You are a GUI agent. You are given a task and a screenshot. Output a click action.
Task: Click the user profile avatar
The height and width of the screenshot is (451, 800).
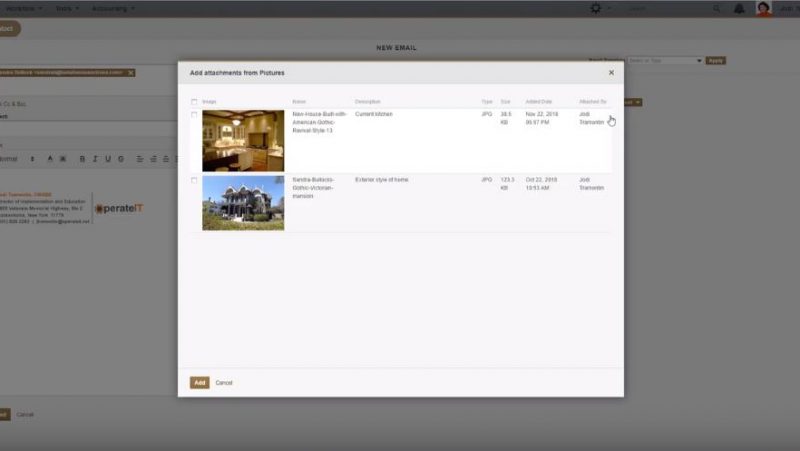tap(763, 9)
